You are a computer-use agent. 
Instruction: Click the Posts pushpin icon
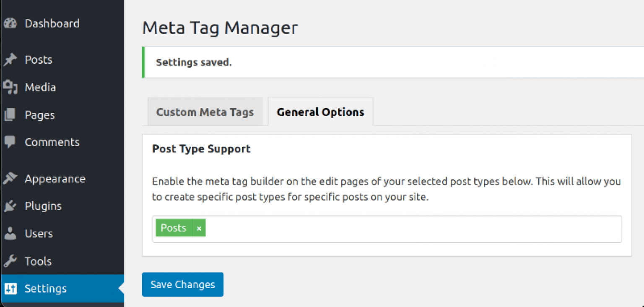(x=10, y=60)
